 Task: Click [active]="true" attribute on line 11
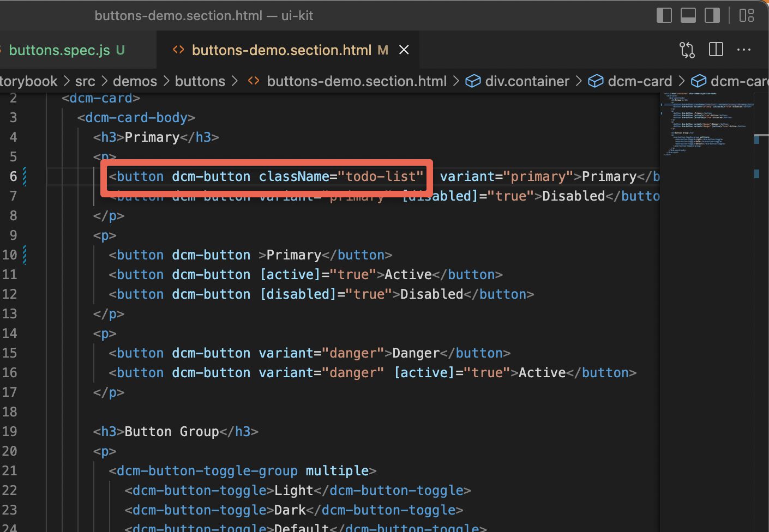click(x=318, y=275)
